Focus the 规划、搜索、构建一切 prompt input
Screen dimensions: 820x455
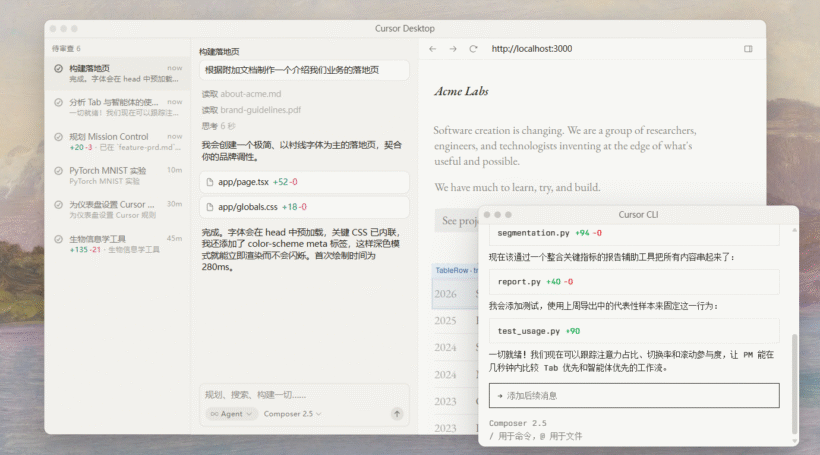[x=304, y=395]
